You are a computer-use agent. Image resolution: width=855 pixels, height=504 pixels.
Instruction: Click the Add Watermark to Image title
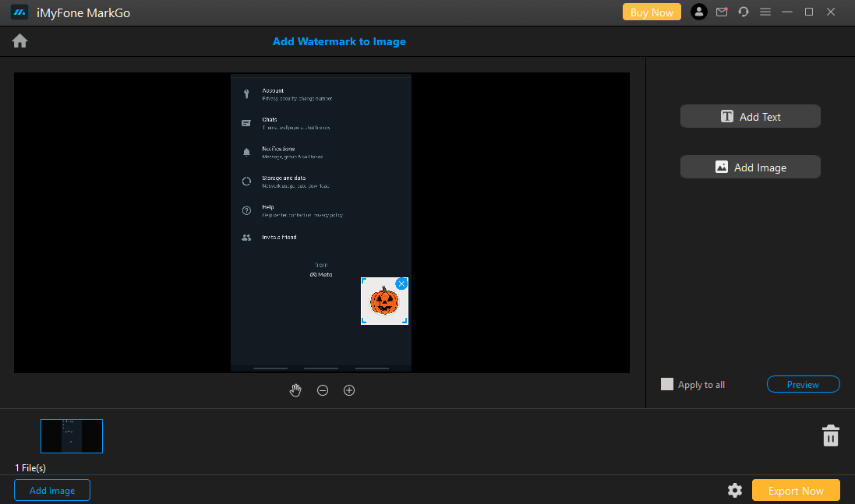coord(339,41)
